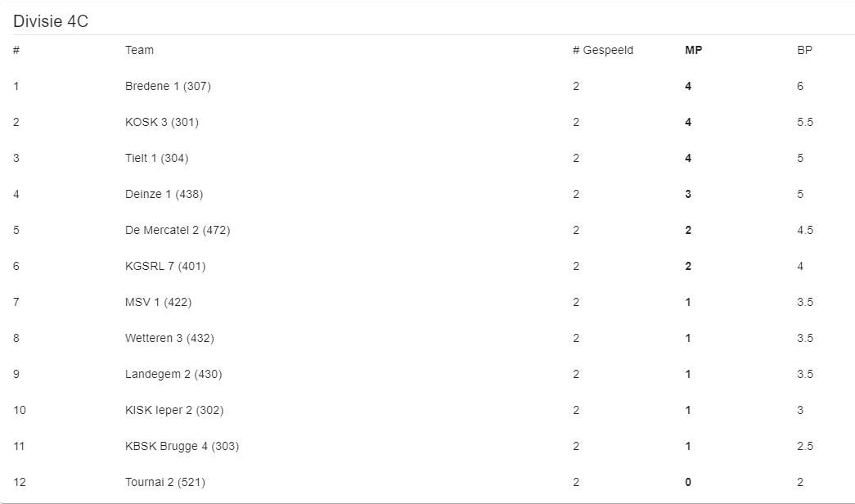Choose KISK Ieper 2 (302) team
This screenshot has height=504, width=855.
tap(174, 410)
